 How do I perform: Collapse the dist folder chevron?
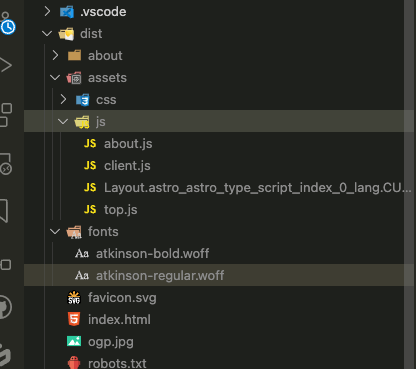coord(47,34)
